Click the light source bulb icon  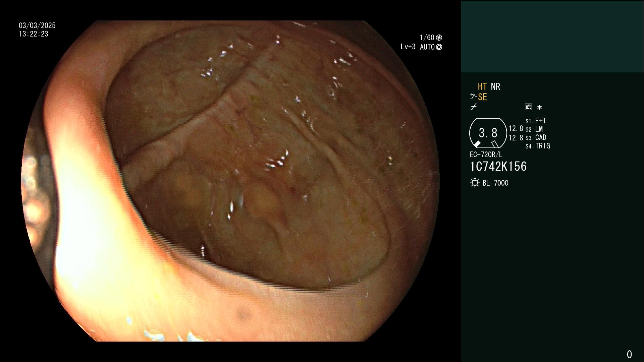coord(475,183)
